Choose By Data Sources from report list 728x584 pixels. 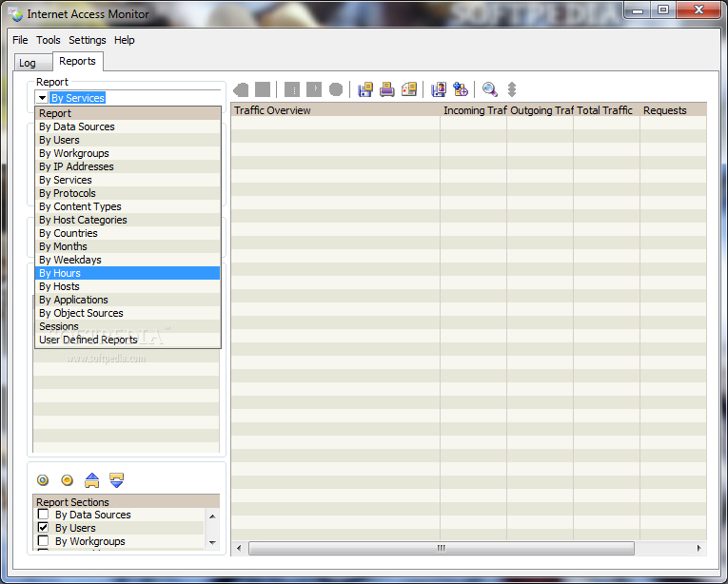point(128,127)
